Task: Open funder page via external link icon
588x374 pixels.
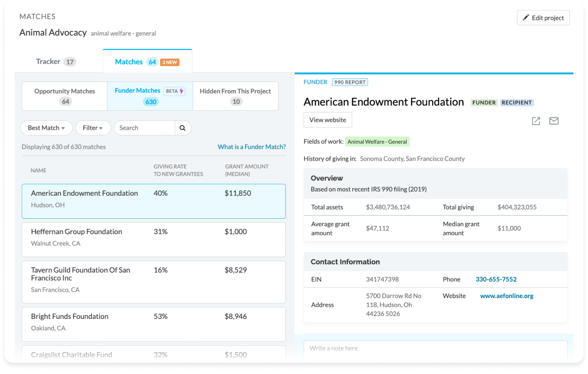Action: click(536, 121)
